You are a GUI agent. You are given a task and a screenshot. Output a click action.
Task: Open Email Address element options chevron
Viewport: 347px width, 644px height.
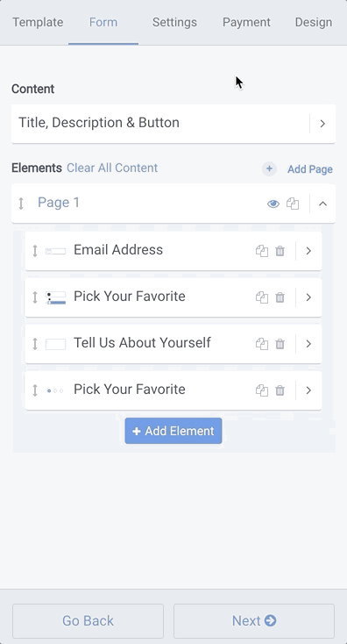308,251
